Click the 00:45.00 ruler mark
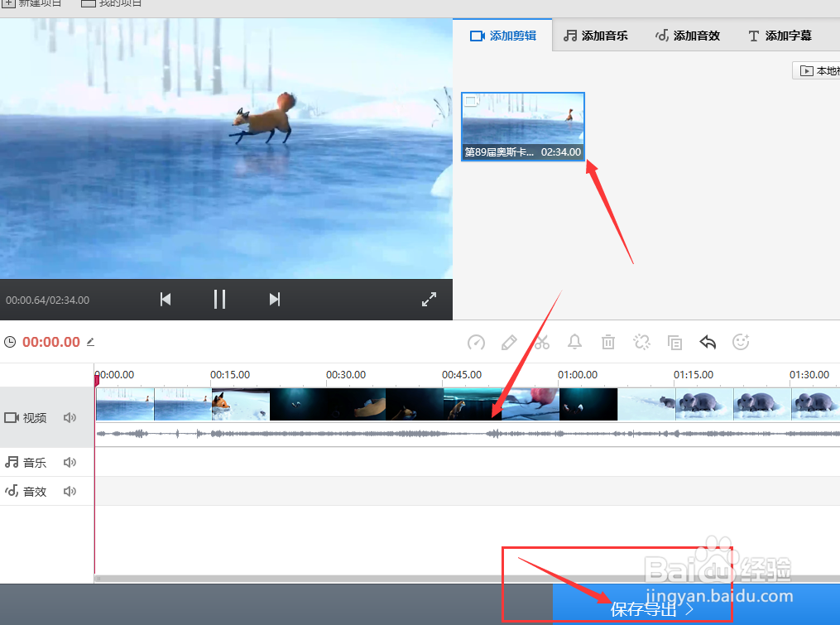840x625 pixels. tap(462, 375)
